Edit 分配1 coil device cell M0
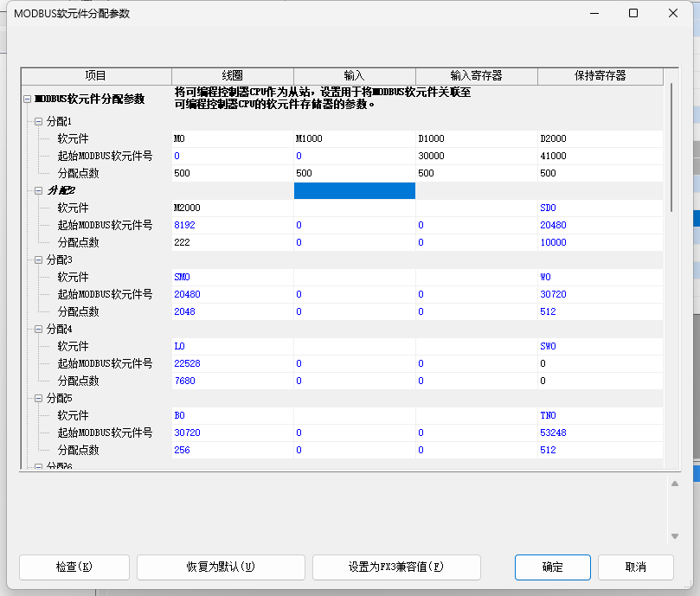Image resolution: width=700 pixels, height=596 pixels. click(x=232, y=138)
